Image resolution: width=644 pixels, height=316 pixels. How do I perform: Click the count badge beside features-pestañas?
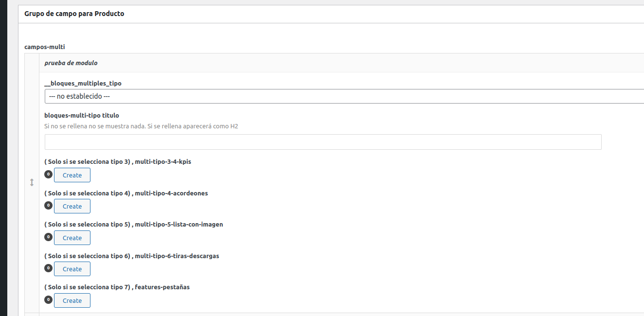click(x=48, y=299)
